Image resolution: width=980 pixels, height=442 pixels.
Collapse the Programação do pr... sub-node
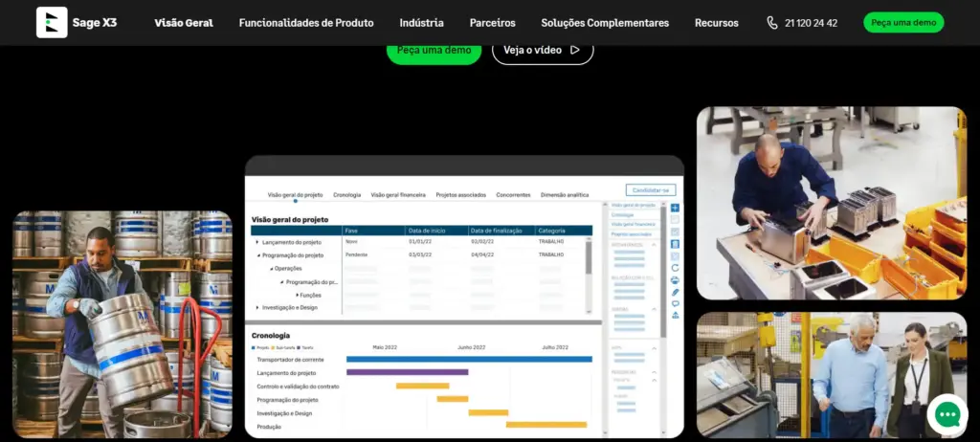(x=282, y=282)
